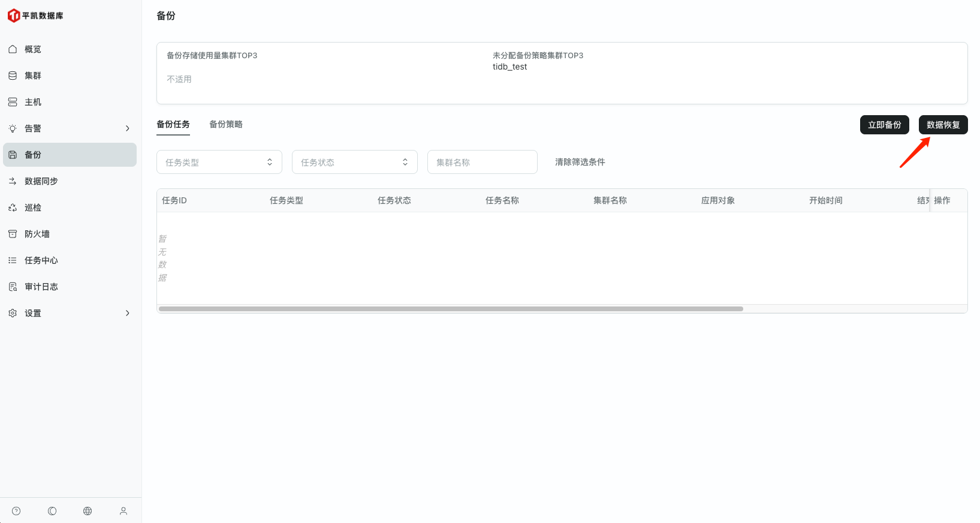Open 主机 hosts page
The height and width of the screenshot is (523, 980).
pos(33,102)
